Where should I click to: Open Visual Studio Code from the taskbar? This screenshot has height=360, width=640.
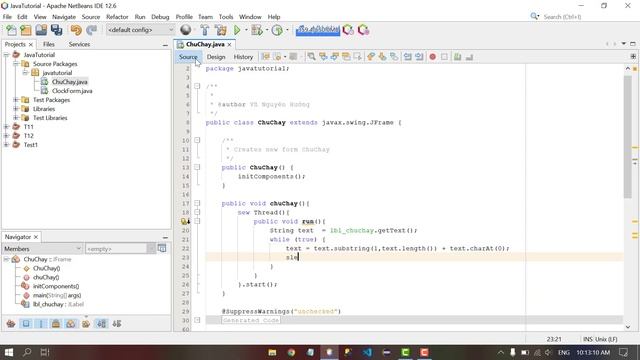point(367,352)
